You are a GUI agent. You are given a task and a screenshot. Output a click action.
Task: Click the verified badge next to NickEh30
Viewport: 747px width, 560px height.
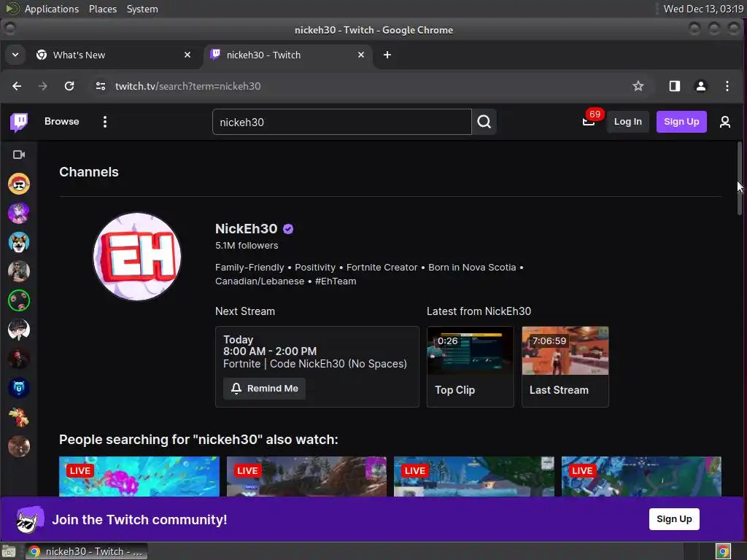(288, 229)
